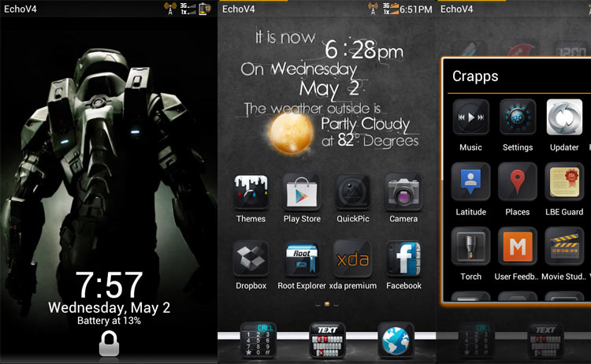Tap the 13% battery status icon on lock screen
This screenshot has width=591, height=364.
click(205, 9)
